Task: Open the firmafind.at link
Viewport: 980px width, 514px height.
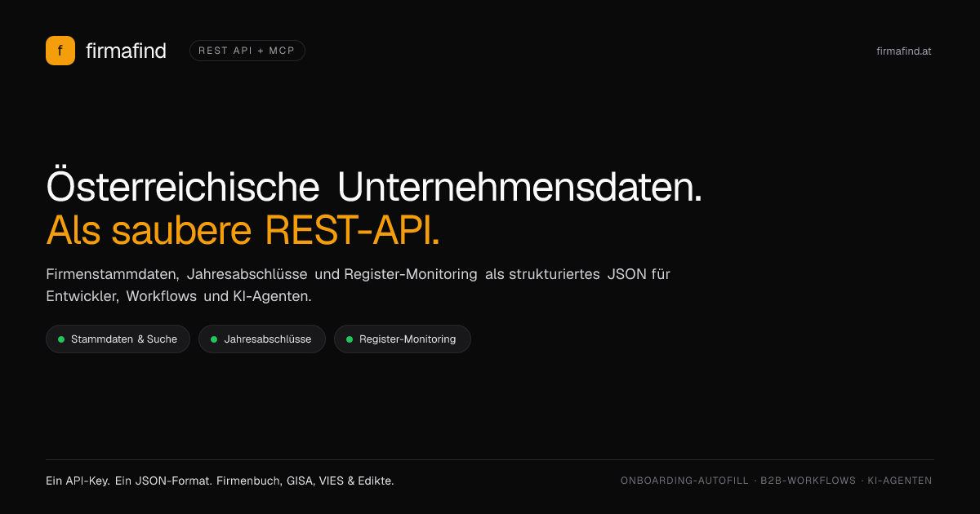Action: [x=904, y=51]
